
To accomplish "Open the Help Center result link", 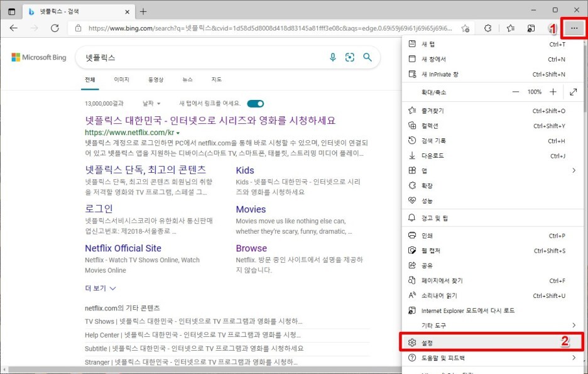I will pyautogui.click(x=193, y=335).
